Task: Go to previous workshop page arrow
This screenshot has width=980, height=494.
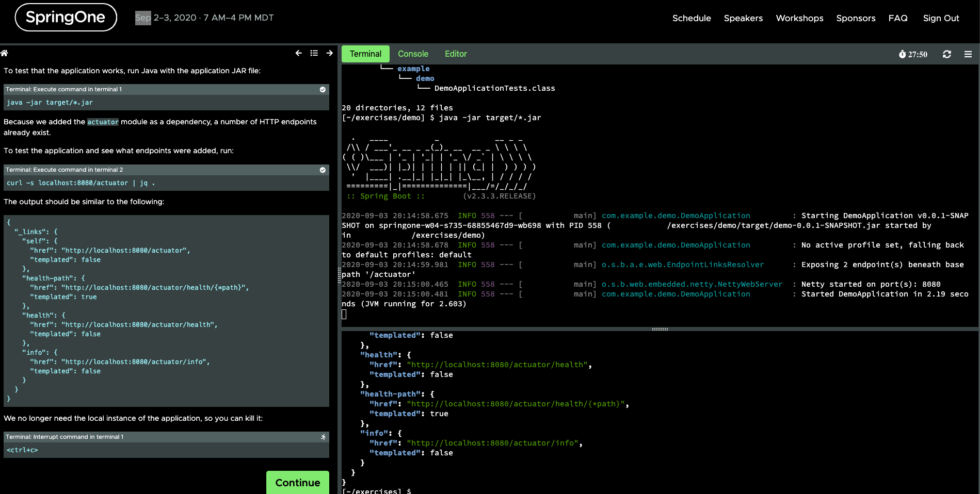Action: pyautogui.click(x=298, y=53)
